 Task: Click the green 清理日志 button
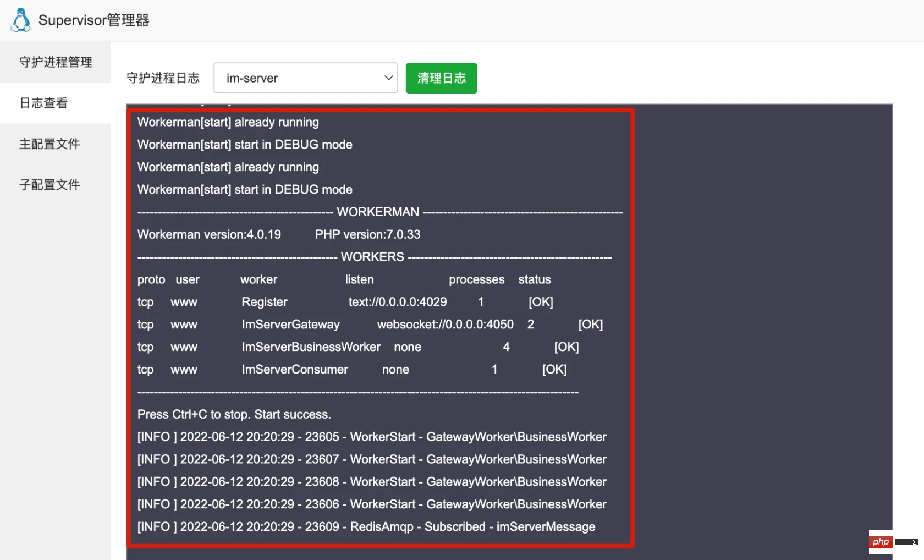pos(441,78)
